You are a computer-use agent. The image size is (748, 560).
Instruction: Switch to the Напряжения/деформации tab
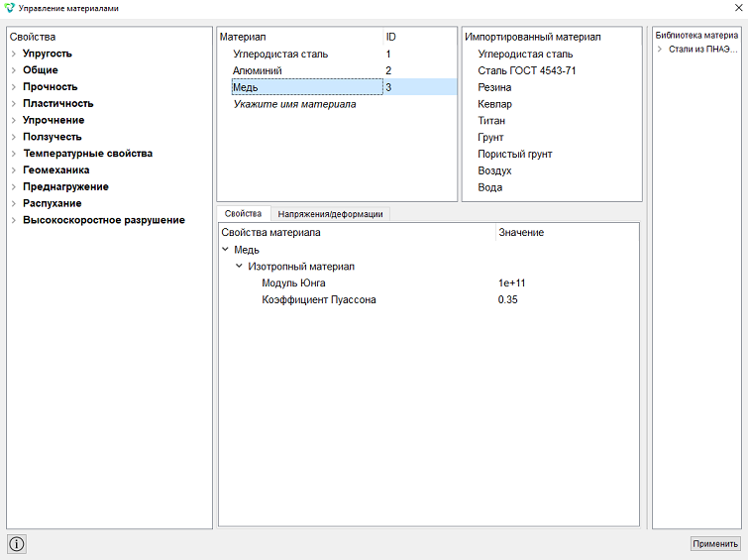point(330,214)
